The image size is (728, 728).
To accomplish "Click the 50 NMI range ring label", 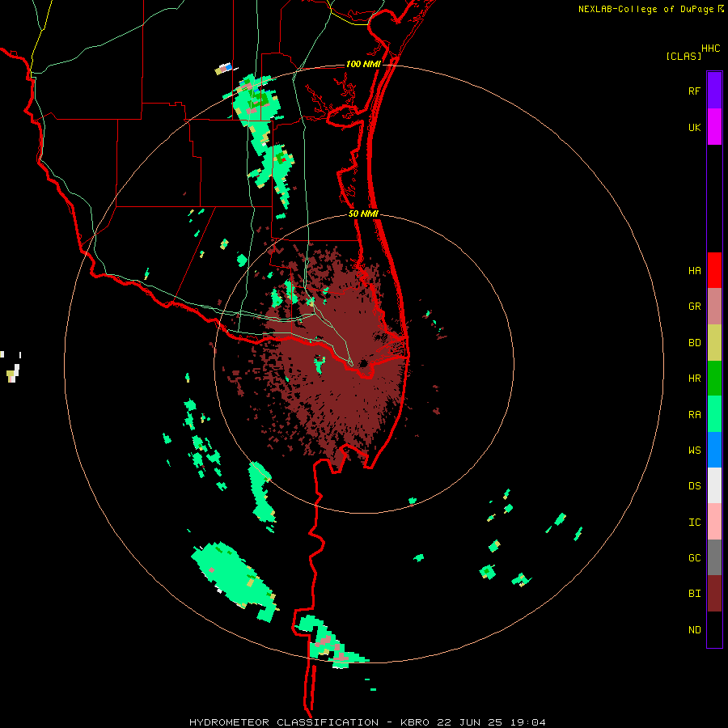I will (x=363, y=214).
